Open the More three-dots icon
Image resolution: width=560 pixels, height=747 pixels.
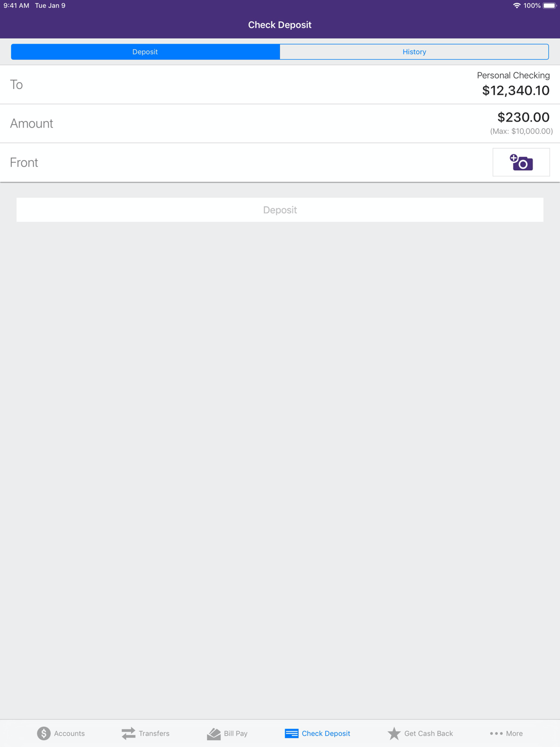[x=496, y=733]
